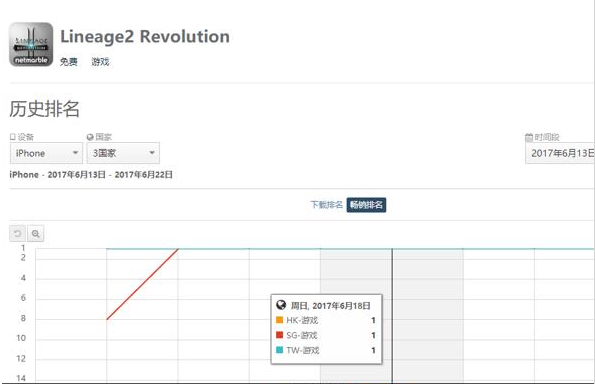Click the SG-游戏 tooltip text
595x384 pixels.
coord(302,335)
